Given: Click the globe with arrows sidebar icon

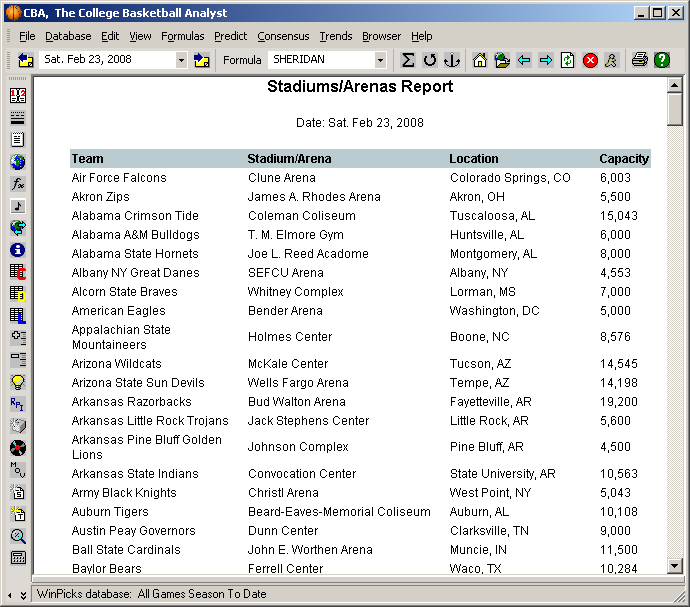Looking at the screenshot, I should [x=18, y=228].
